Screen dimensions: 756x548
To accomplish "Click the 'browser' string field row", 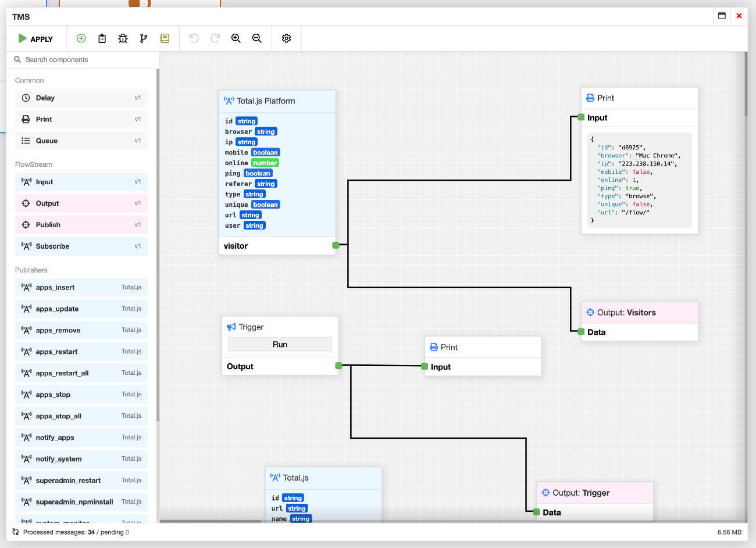I will 251,132.
